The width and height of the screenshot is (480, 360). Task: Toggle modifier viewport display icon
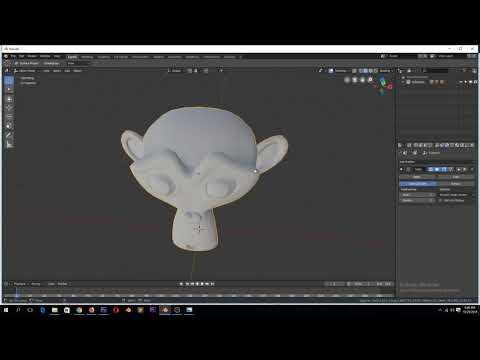[x=437, y=169]
